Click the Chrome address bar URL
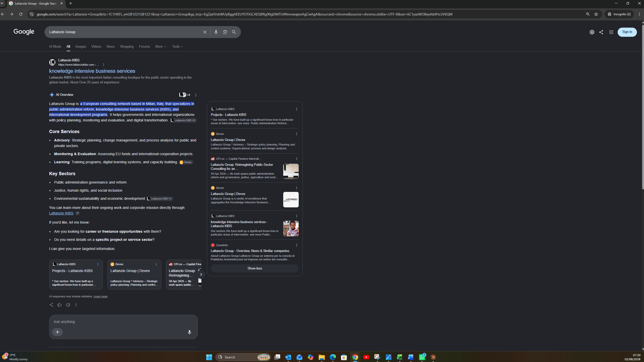The width and height of the screenshot is (644, 362). (244, 14)
